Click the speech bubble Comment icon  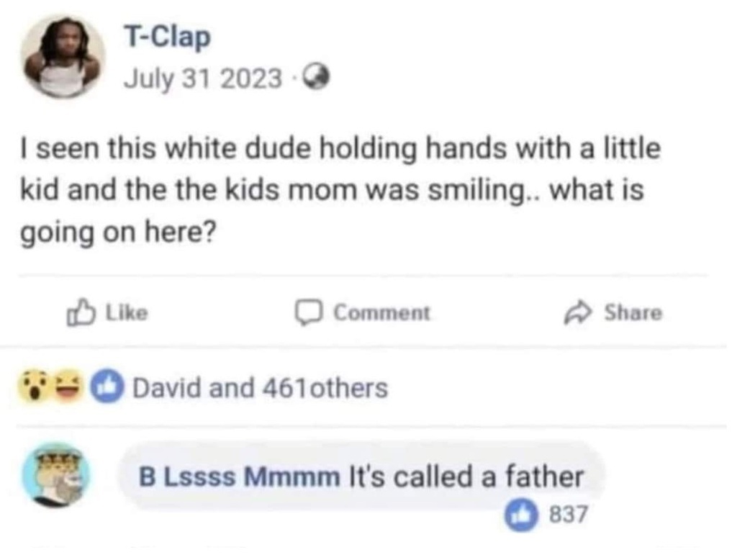click(x=311, y=312)
